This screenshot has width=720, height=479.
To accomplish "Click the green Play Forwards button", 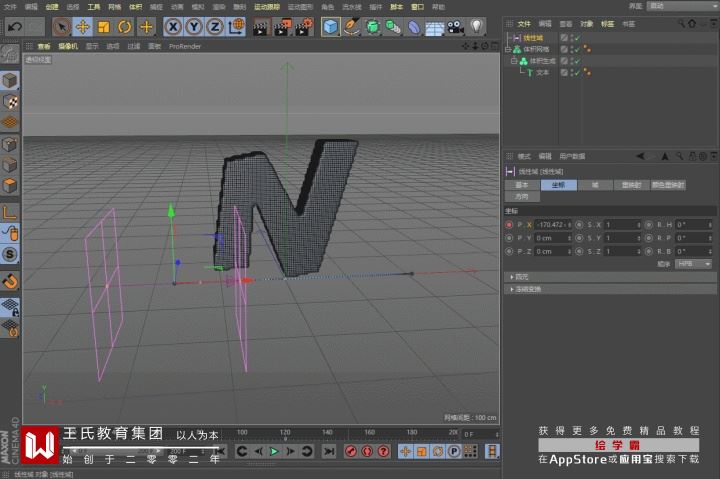I will pos(274,451).
